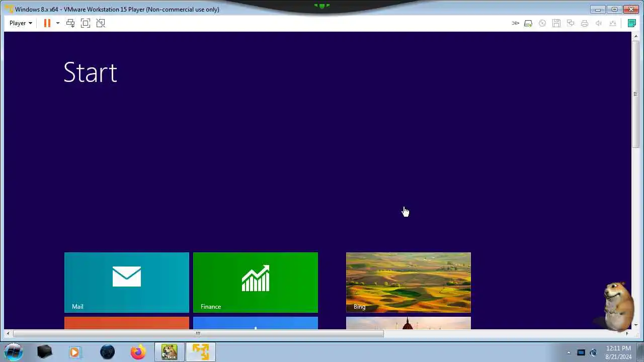Pause the virtual machine
The width and height of the screenshot is (644, 362).
click(47, 23)
